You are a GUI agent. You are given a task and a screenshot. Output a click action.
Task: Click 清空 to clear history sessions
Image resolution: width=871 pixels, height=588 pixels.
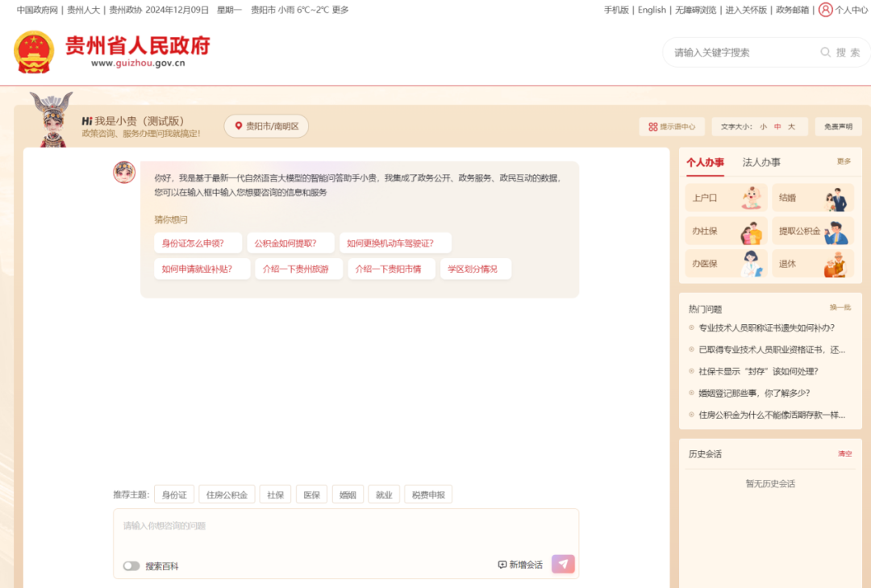pyautogui.click(x=844, y=453)
